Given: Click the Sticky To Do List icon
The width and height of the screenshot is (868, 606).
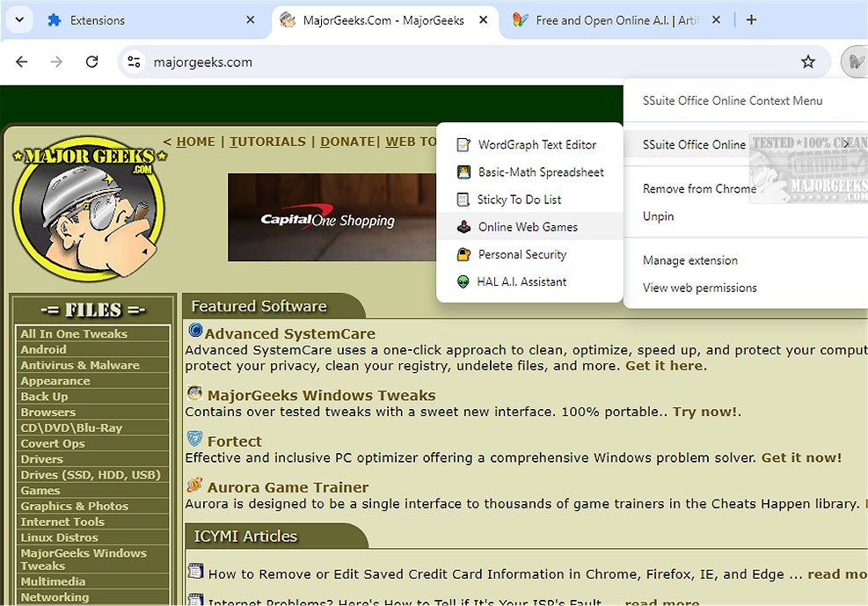Looking at the screenshot, I should coord(463,200).
